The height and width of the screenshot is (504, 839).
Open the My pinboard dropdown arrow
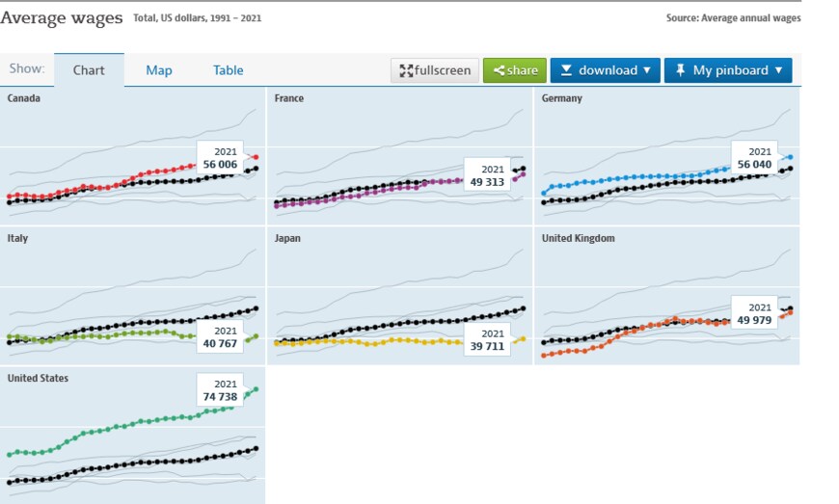click(x=778, y=70)
